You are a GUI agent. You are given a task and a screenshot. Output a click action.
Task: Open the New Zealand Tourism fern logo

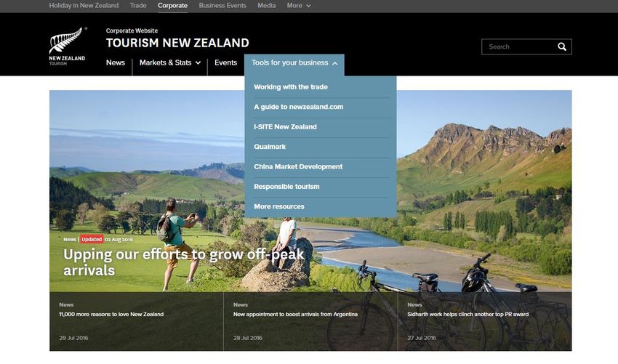point(68,46)
